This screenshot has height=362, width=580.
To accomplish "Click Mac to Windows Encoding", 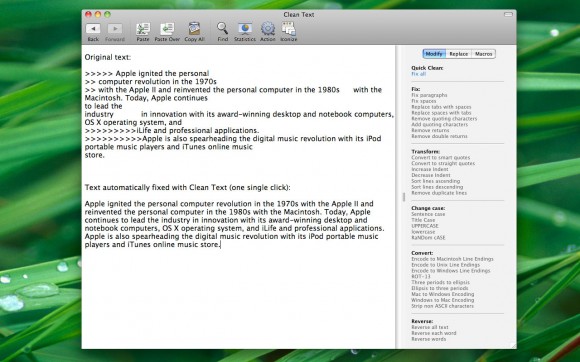I will pos(443,294).
